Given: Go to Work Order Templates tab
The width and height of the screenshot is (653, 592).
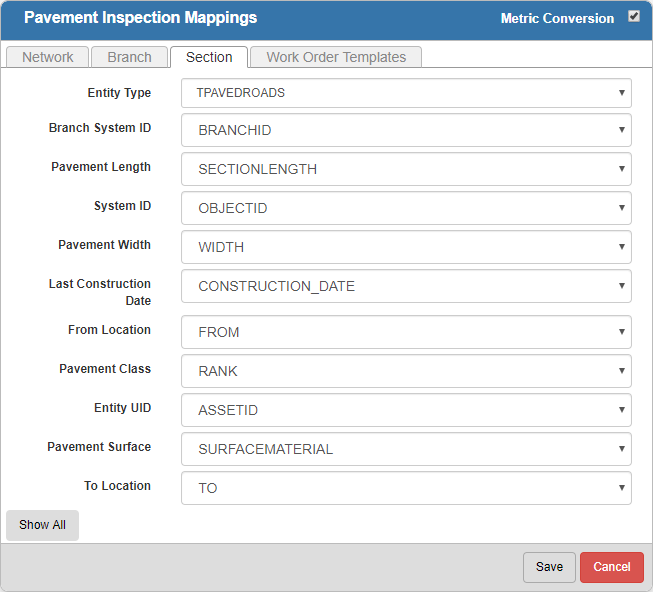Looking at the screenshot, I should pyautogui.click(x=336, y=57).
